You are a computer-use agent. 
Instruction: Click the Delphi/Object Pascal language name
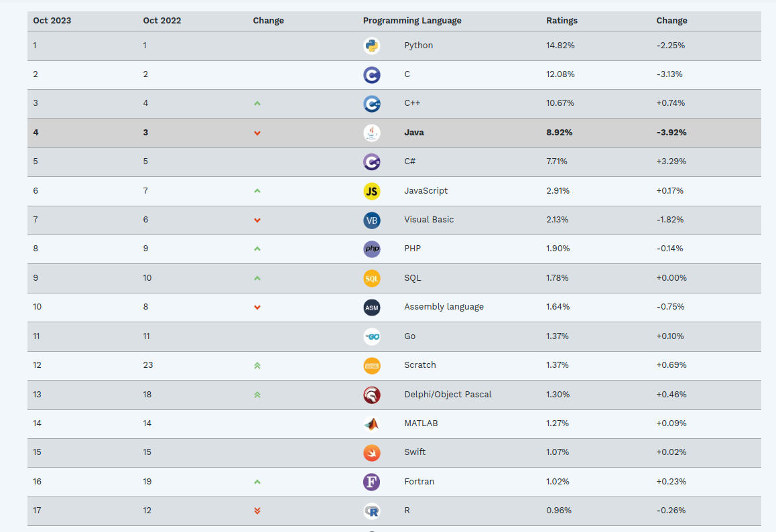(x=448, y=395)
